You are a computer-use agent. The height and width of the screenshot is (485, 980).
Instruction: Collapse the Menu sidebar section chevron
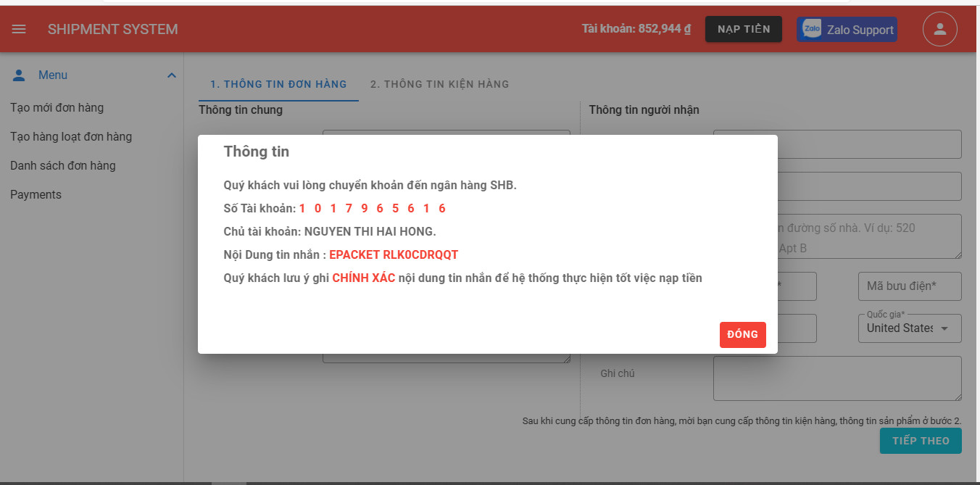click(x=172, y=75)
